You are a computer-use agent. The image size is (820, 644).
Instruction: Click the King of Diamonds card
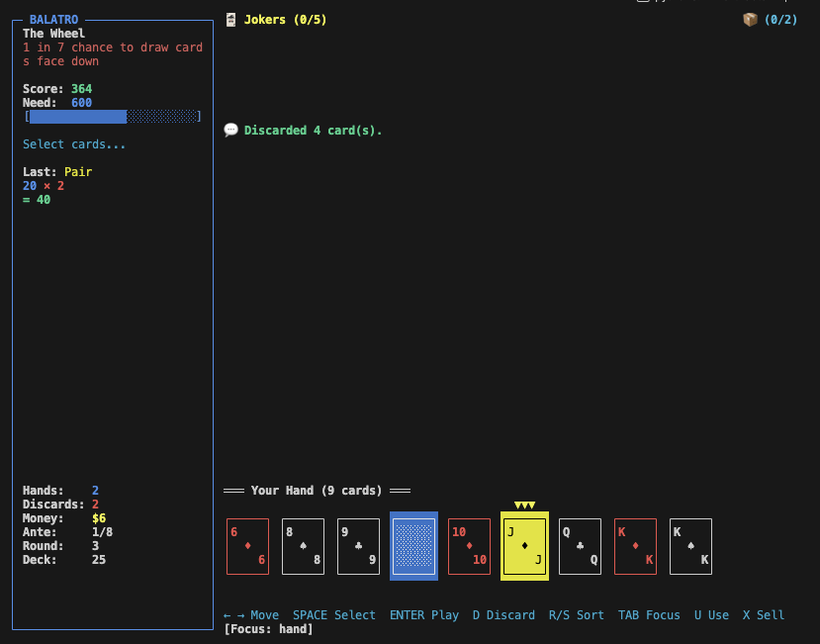(x=635, y=545)
